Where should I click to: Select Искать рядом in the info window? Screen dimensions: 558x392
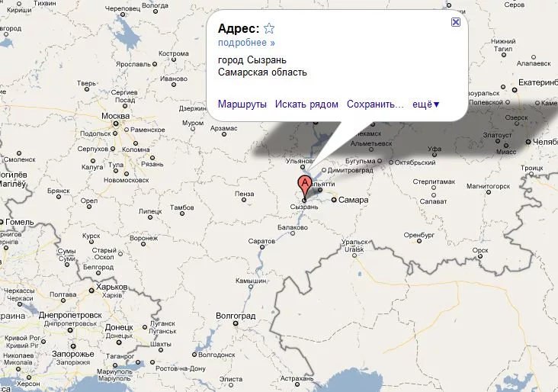point(306,104)
